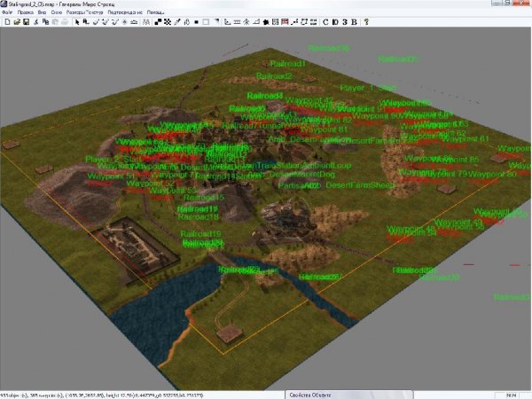
Task: Open a map file with folder icon
Action: tap(17, 22)
